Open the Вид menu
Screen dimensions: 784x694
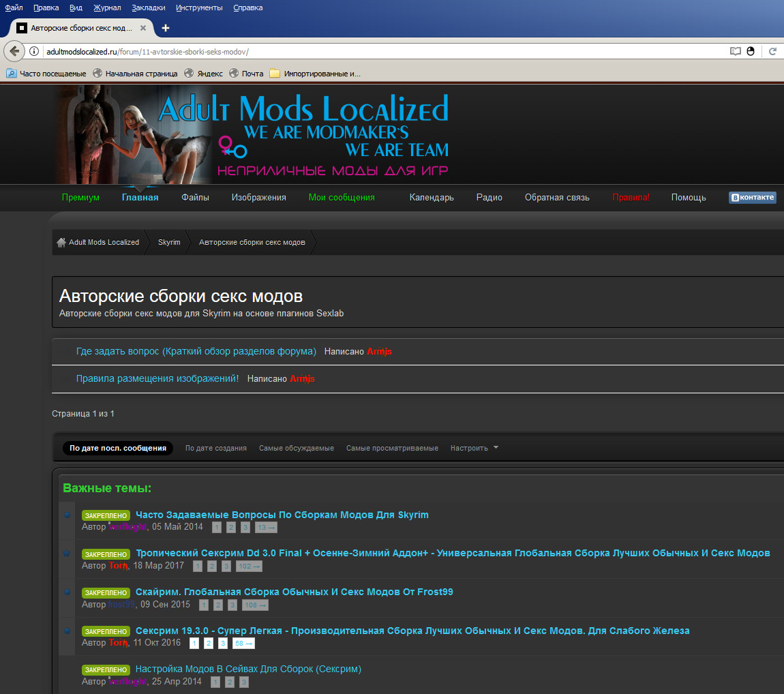click(x=76, y=7)
